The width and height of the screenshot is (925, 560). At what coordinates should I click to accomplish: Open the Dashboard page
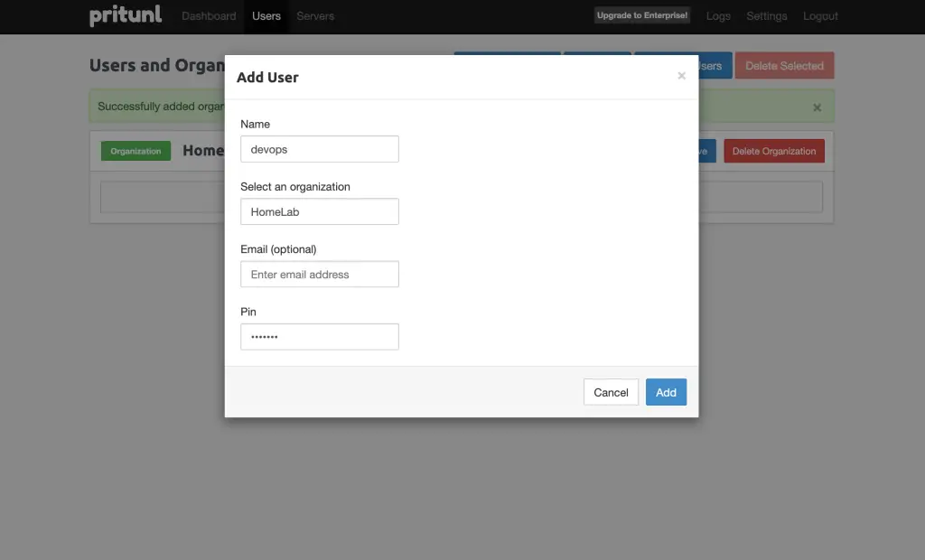208,15
